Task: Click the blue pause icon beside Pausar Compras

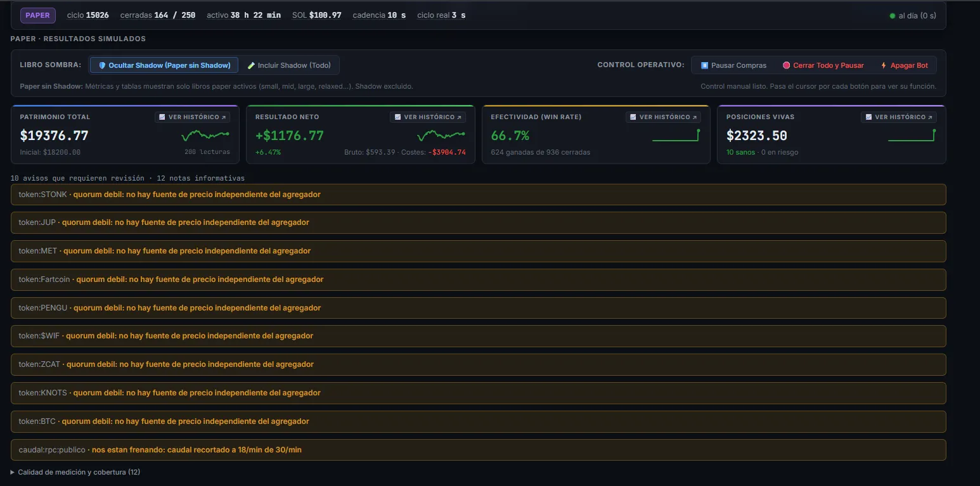Action: [x=704, y=65]
